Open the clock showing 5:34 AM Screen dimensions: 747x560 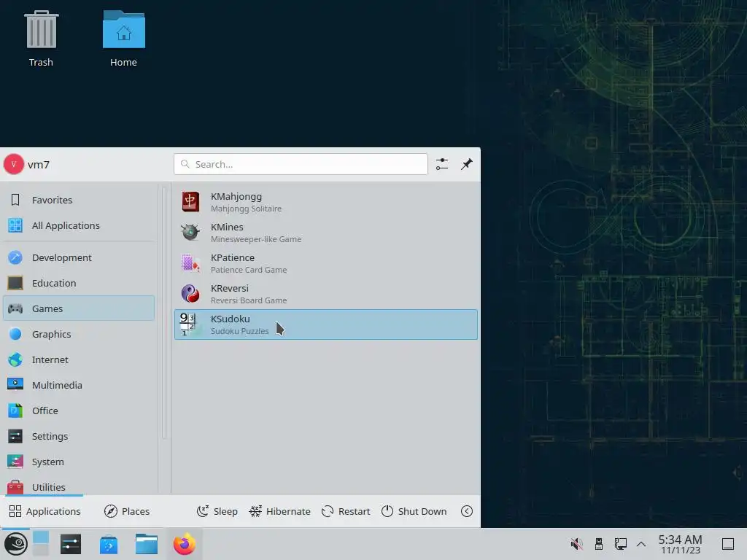tap(681, 544)
